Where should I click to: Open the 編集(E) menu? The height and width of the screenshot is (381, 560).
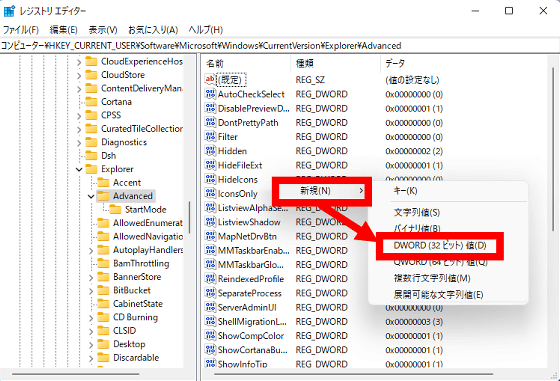click(63, 30)
